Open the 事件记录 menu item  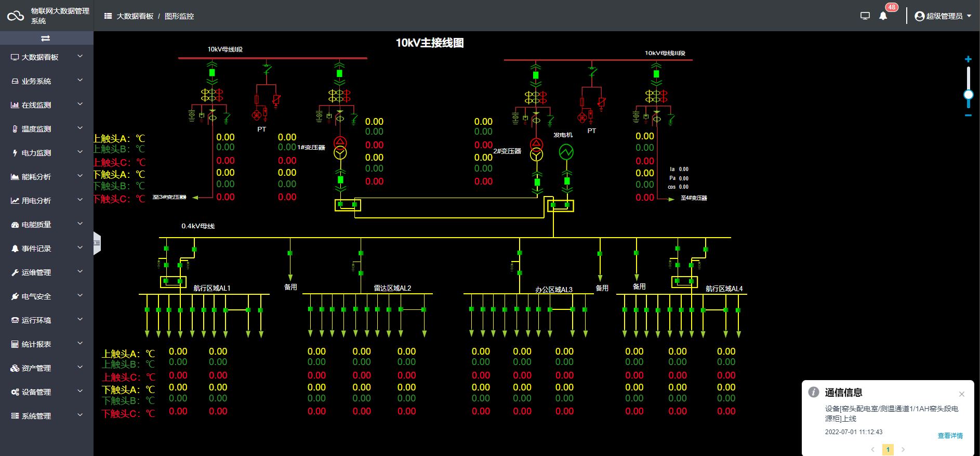47,249
